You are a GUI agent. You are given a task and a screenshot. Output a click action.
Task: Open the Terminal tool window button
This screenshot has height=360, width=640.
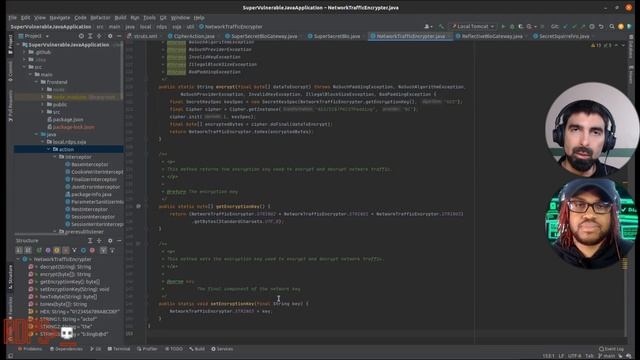point(119,349)
